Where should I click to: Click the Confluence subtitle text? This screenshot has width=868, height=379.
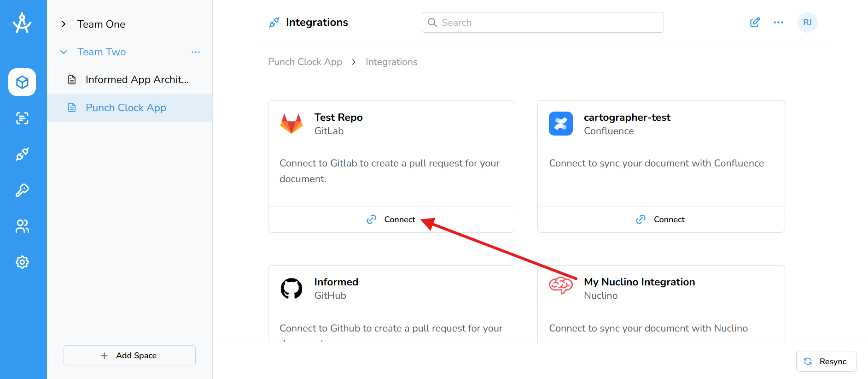609,131
